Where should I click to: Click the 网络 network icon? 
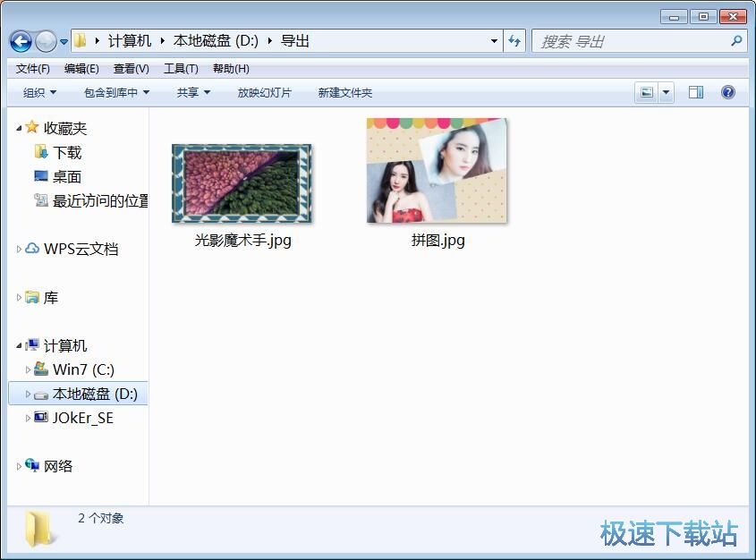[x=32, y=465]
